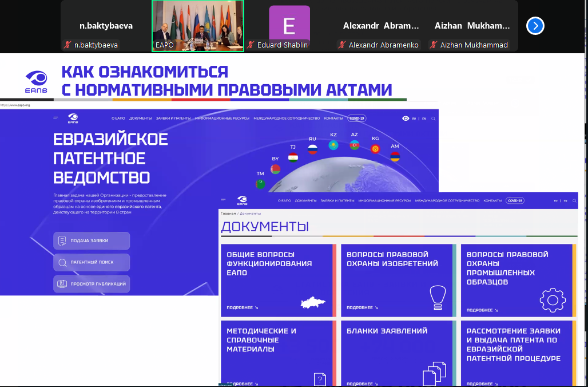This screenshot has height=387, width=588.
Task: Switch homepage language to EN
Action: click(424, 119)
